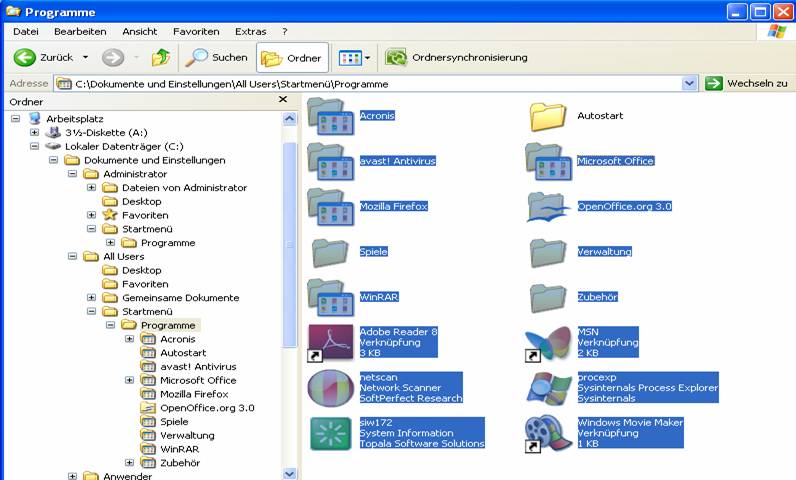The image size is (796, 480).
Task: Select the Mozilla Firefox folder icon in file view
Action: tap(330, 207)
